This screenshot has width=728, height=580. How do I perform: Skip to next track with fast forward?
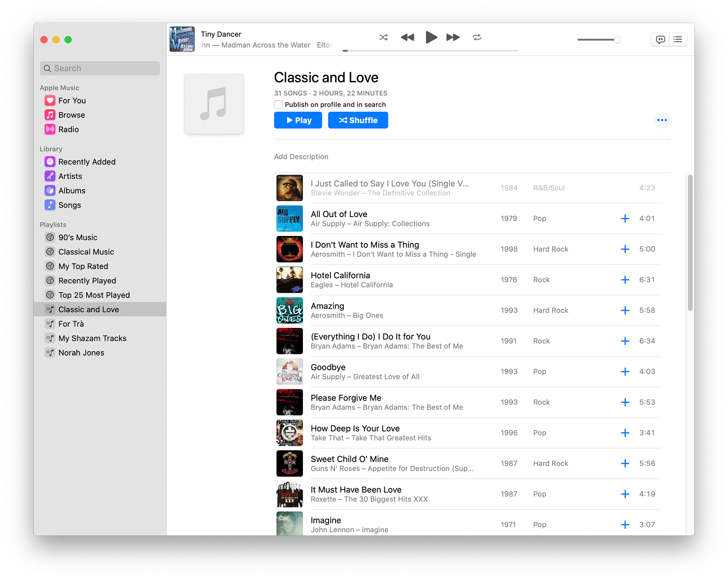point(453,37)
